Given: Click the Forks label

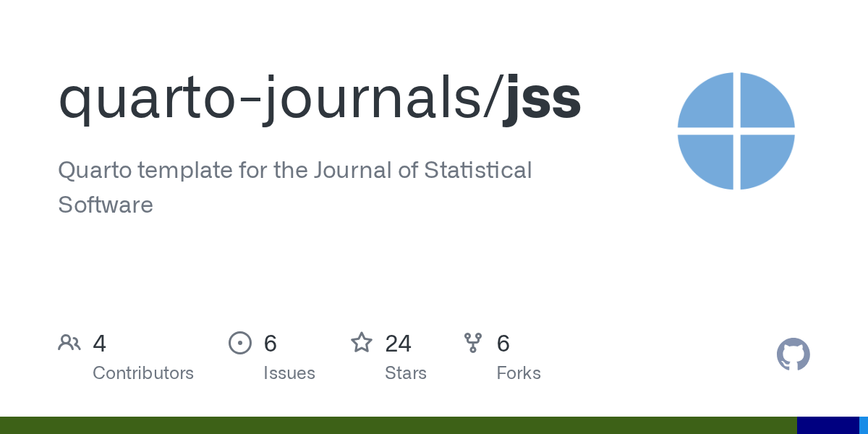Looking at the screenshot, I should pos(519,373).
